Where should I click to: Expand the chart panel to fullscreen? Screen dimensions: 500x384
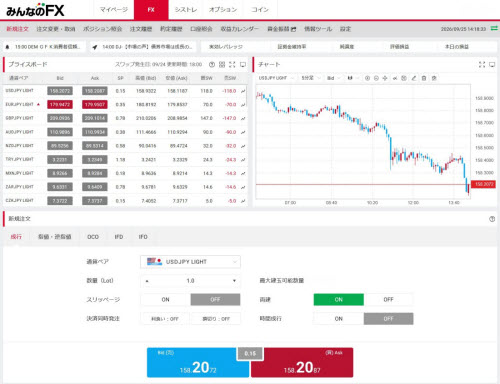click(482, 65)
